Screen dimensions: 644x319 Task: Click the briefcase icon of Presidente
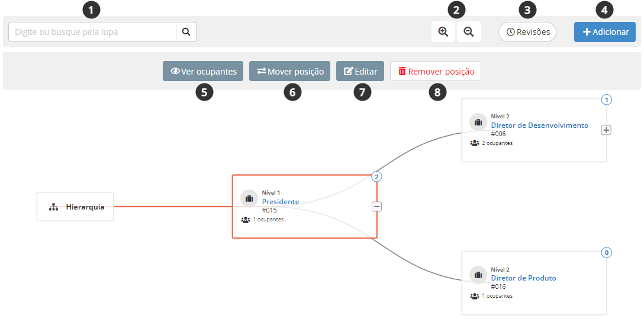coord(249,198)
